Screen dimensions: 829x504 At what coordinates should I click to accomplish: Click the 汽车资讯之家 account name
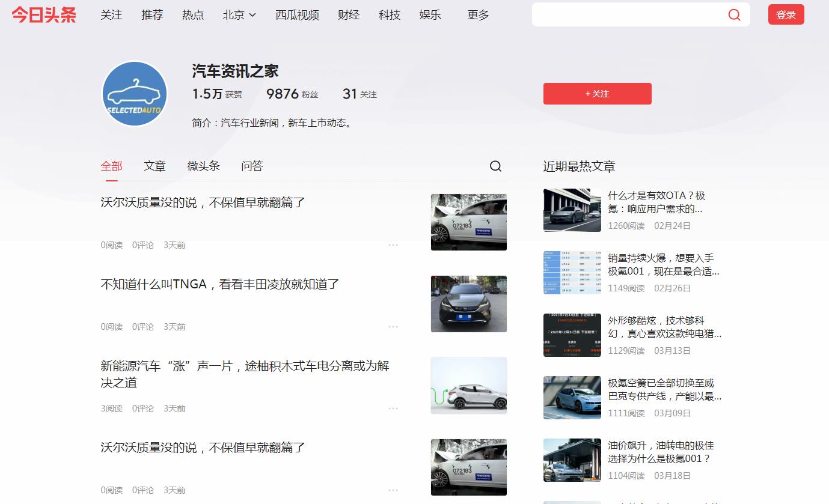[x=236, y=71]
